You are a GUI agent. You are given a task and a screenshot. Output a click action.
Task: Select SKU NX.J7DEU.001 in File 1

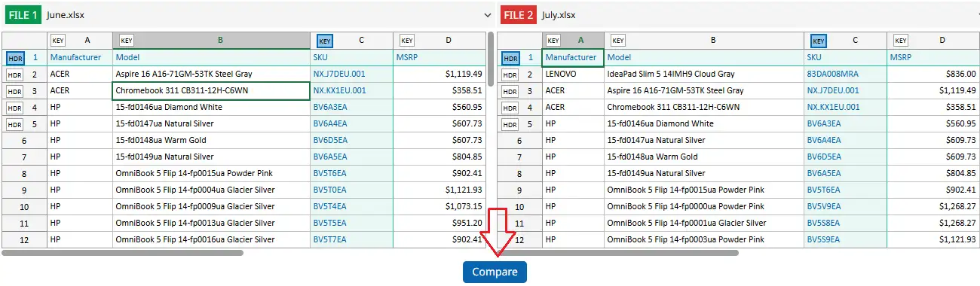coord(351,74)
